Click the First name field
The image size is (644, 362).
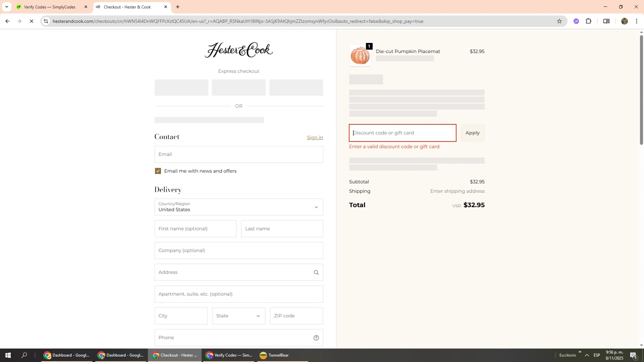point(195,229)
